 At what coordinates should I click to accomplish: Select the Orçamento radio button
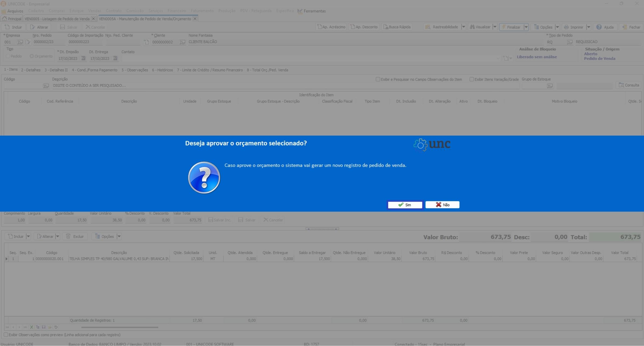32,56
